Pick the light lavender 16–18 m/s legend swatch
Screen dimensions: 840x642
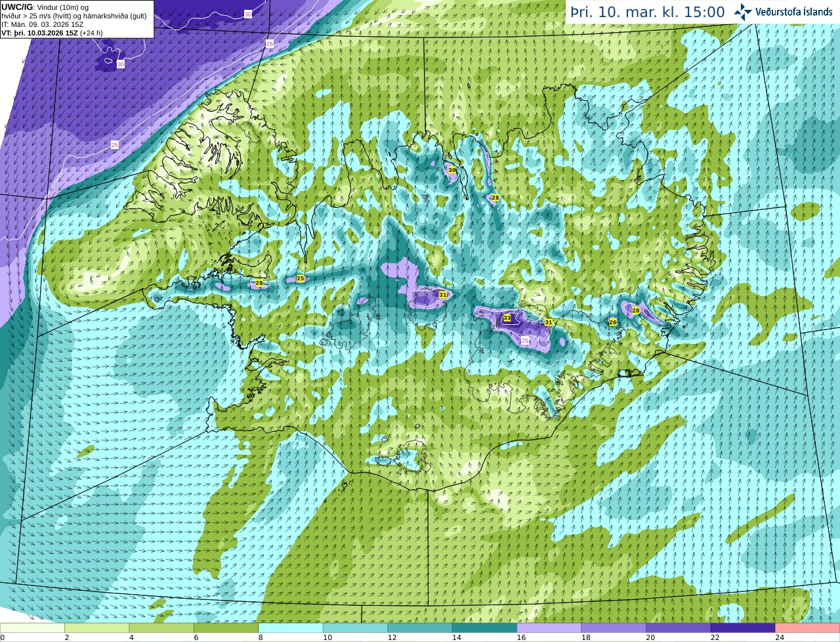[x=549, y=628]
